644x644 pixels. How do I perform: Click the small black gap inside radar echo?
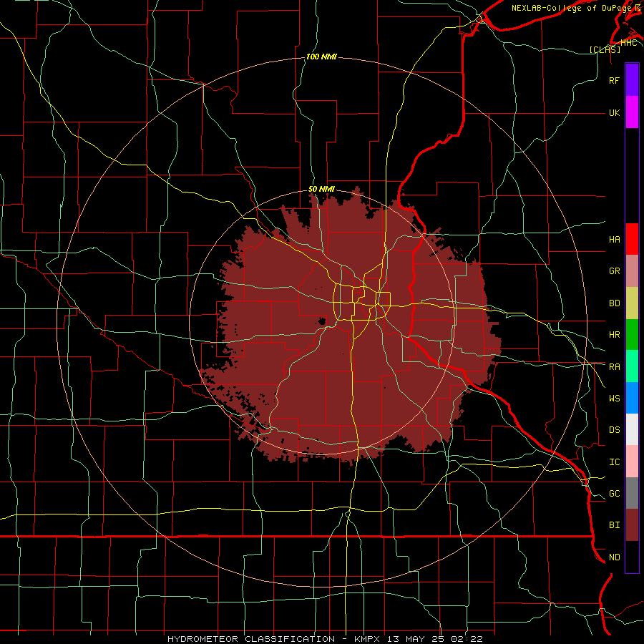click(321, 321)
